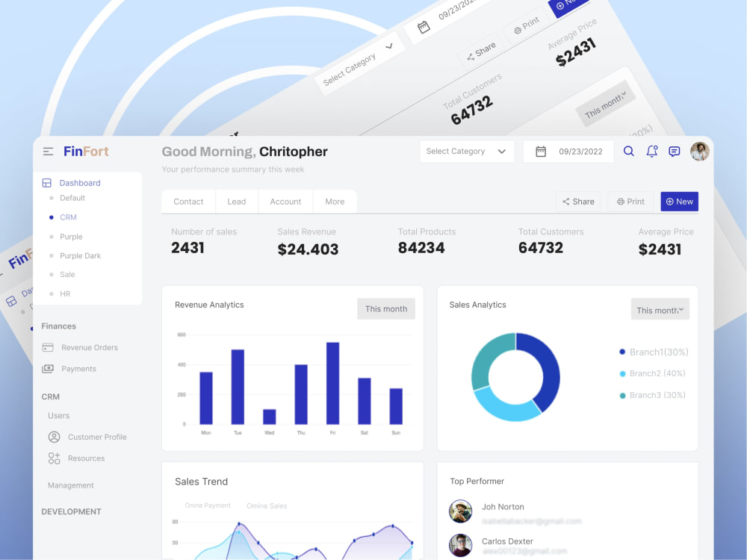Click Branch3 (30%) legend color dot
Screen dimensions: 747x560
click(x=622, y=395)
